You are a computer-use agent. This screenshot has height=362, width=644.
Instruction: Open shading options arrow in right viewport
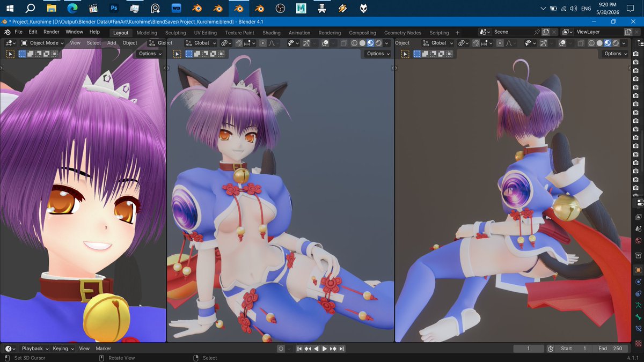(x=624, y=43)
